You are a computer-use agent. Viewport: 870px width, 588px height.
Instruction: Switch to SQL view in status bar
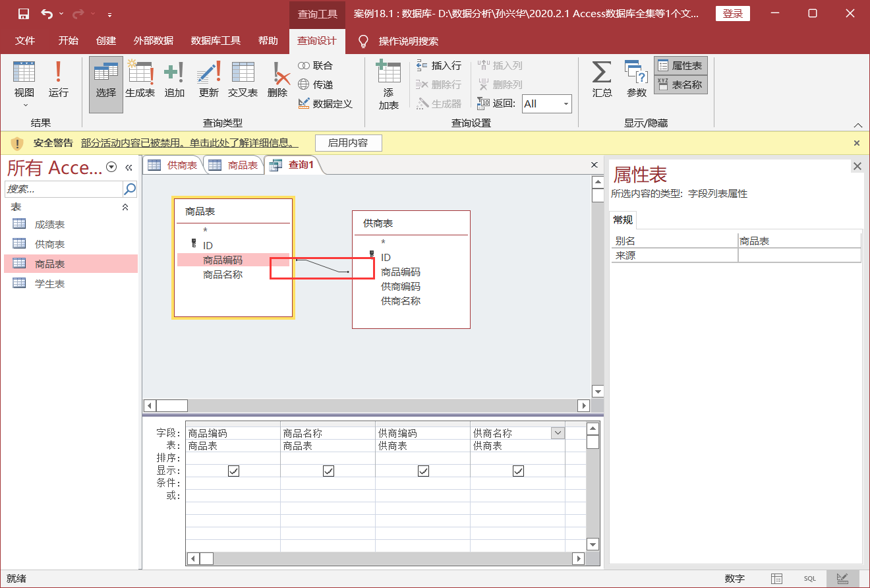(809, 579)
